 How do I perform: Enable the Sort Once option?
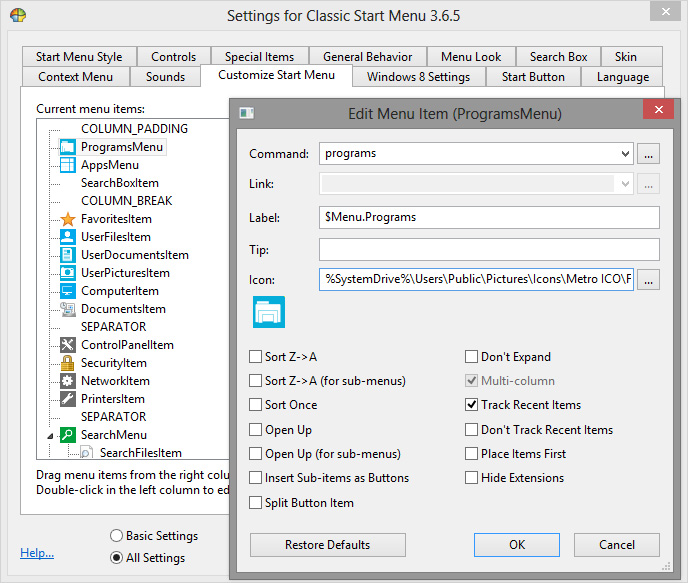(255, 404)
